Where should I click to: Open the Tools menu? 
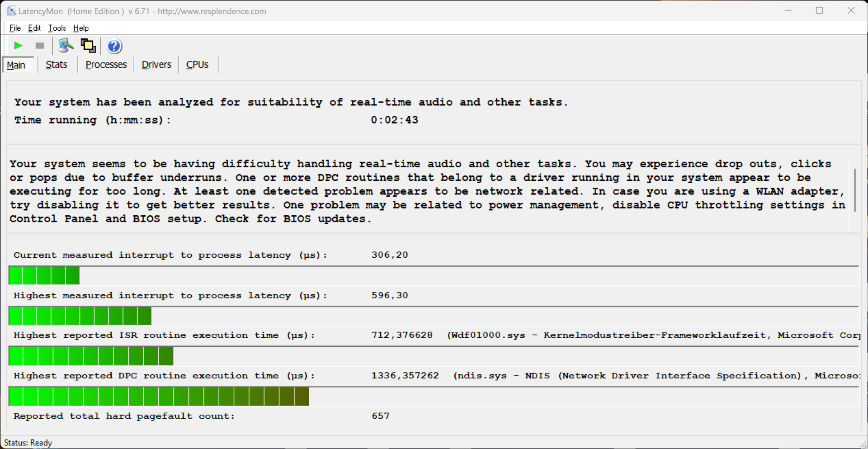[57, 28]
